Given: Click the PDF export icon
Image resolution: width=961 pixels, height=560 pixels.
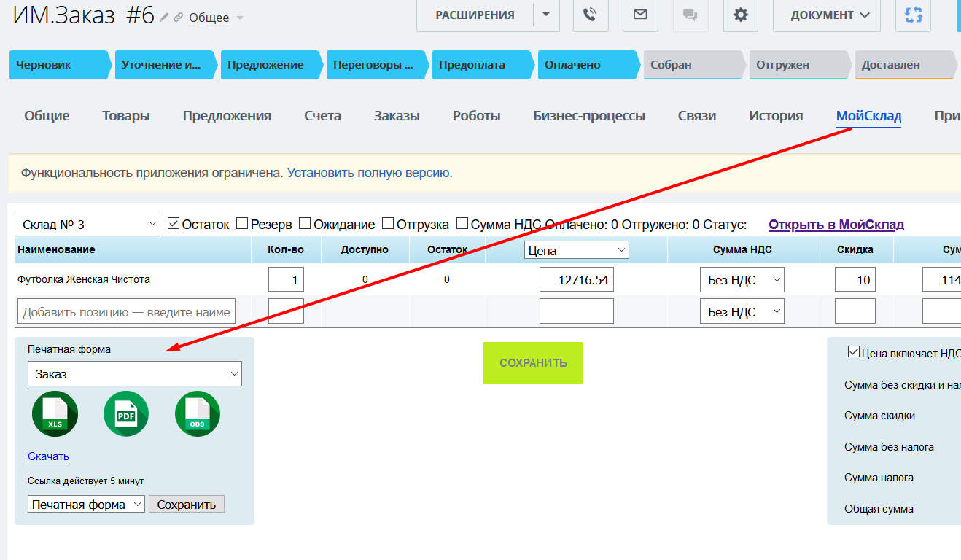Looking at the screenshot, I should (x=126, y=413).
